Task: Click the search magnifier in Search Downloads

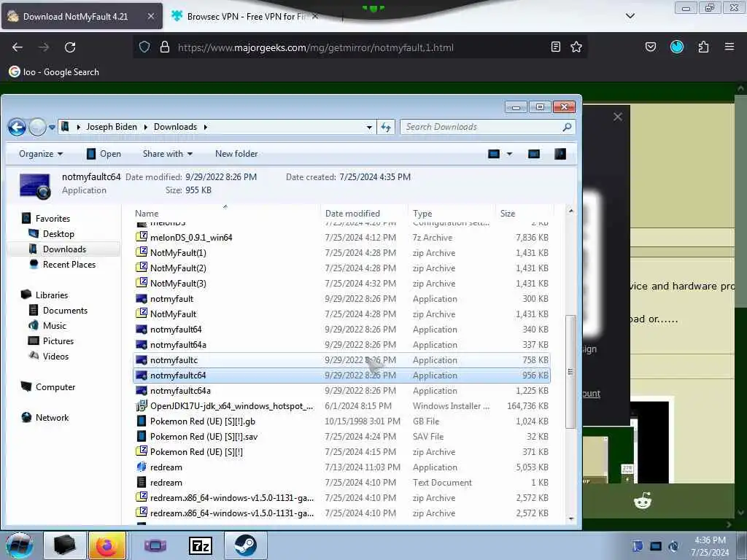Action: tap(567, 127)
